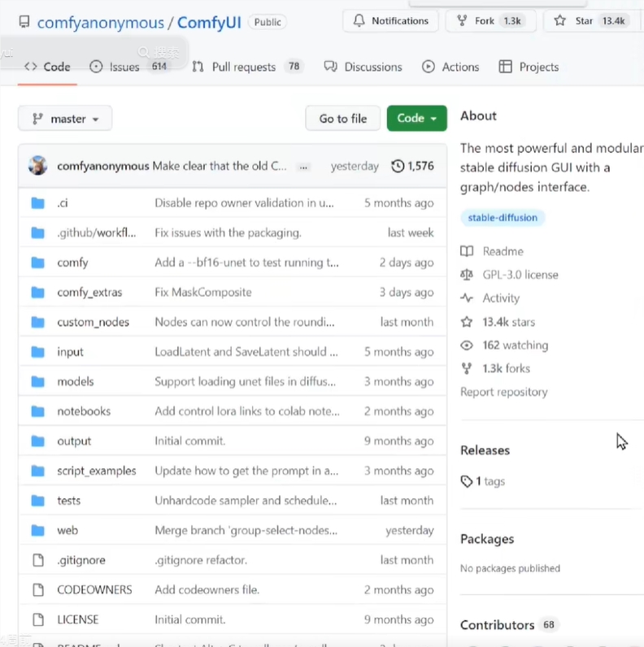Open the comfyanonymous owner link
The image size is (644, 647).
[100, 22]
